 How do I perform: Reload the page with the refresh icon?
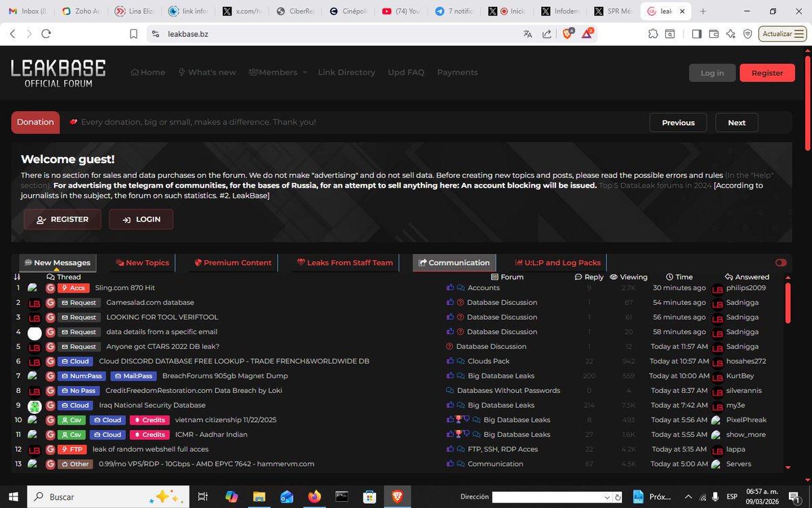coord(46,34)
